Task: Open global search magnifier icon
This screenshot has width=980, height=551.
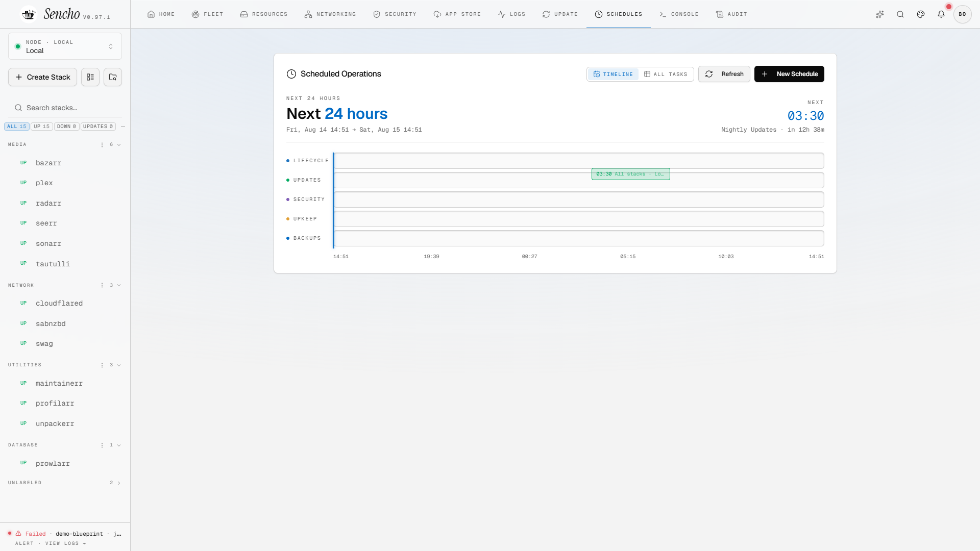Action: [900, 14]
